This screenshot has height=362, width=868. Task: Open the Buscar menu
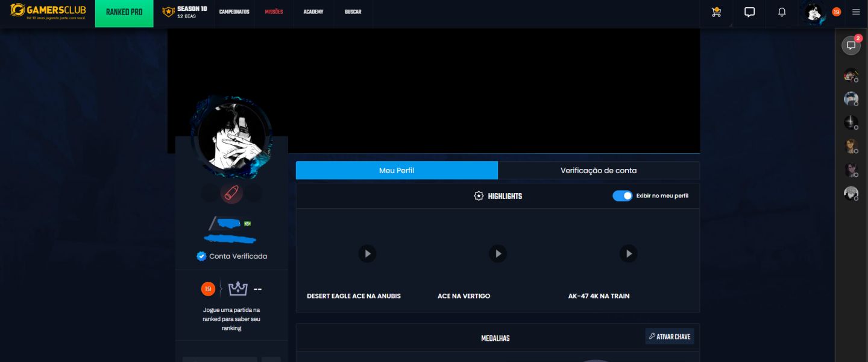click(x=353, y=12)
